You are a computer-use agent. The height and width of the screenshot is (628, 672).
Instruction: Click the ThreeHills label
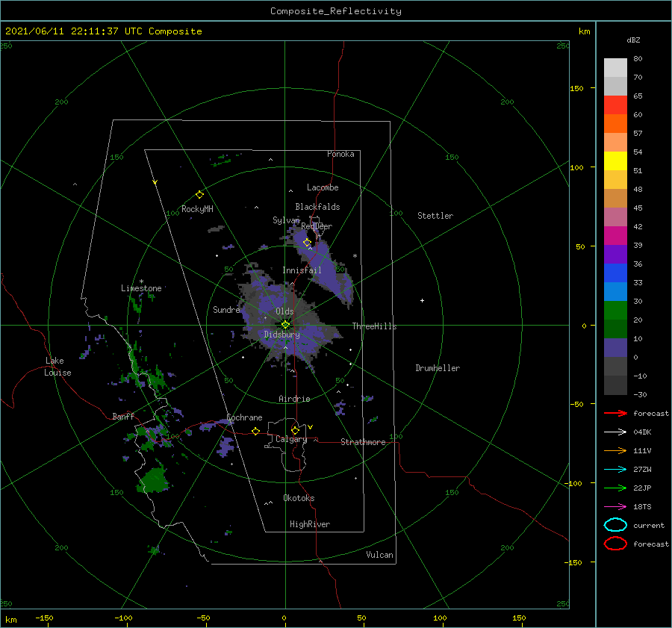pos(374,326)
